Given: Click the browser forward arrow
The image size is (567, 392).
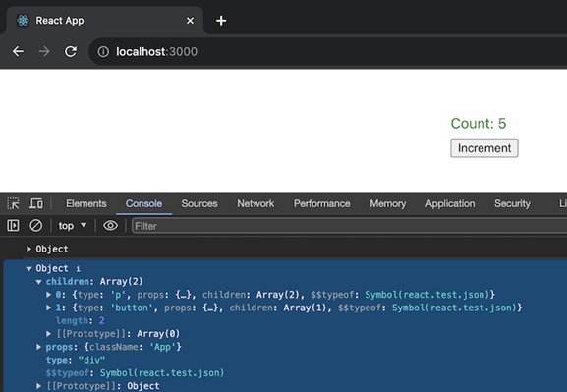Looking at the screenshot, I should point(44,52).
